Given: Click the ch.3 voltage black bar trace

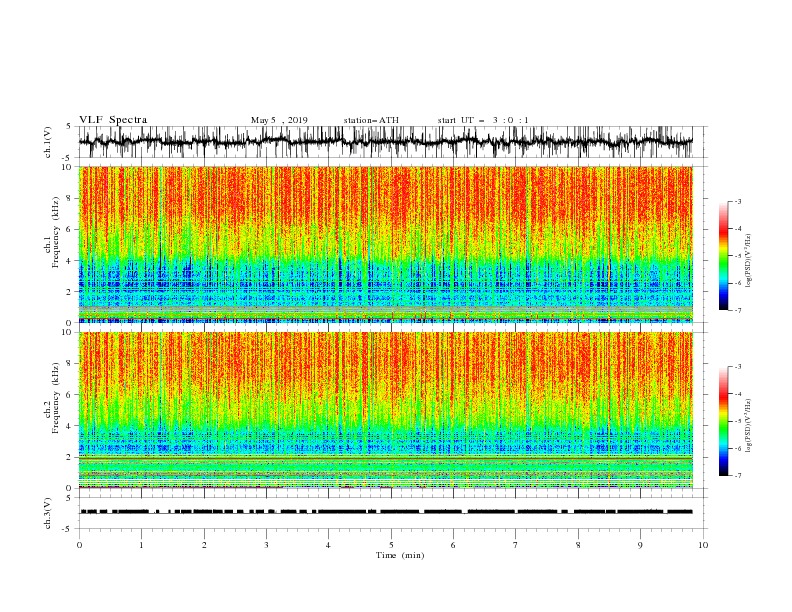Looking at the screenshot, I should click(385, 512).
